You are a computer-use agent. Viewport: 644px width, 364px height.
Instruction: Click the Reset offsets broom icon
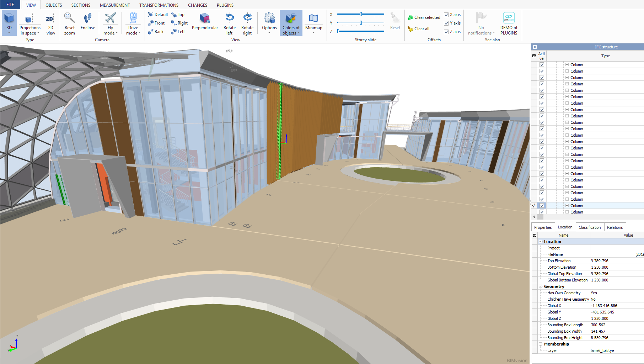395,18
